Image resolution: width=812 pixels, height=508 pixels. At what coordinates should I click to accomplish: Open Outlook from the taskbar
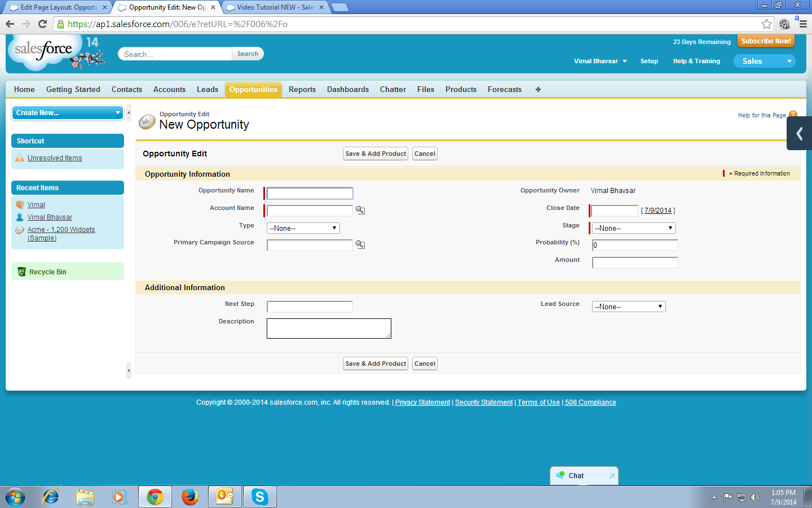pos(225,497)
